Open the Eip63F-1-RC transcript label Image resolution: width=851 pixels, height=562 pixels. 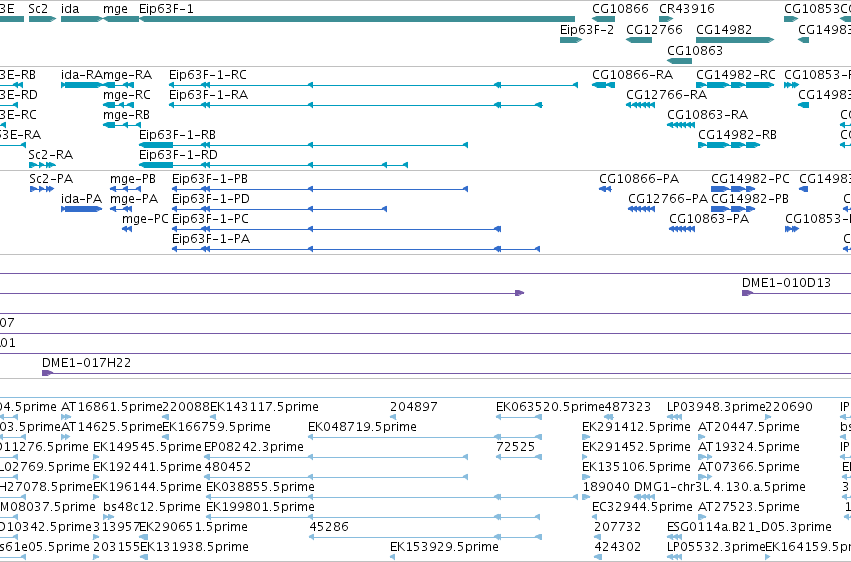207,75
